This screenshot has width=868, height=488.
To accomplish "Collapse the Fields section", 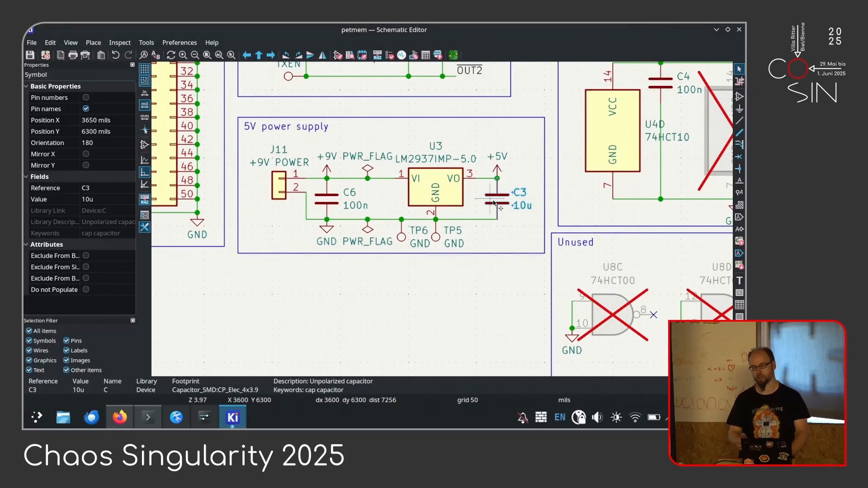I will pyautogui.click(x=26, y=176).
